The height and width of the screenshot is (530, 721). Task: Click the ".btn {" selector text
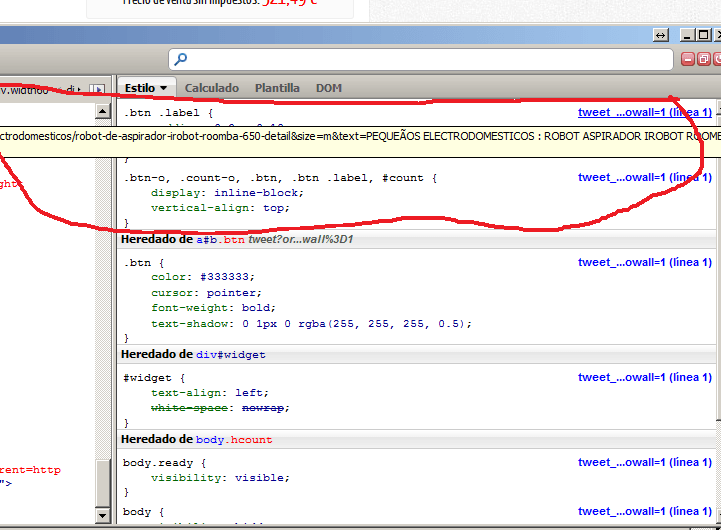143,263
